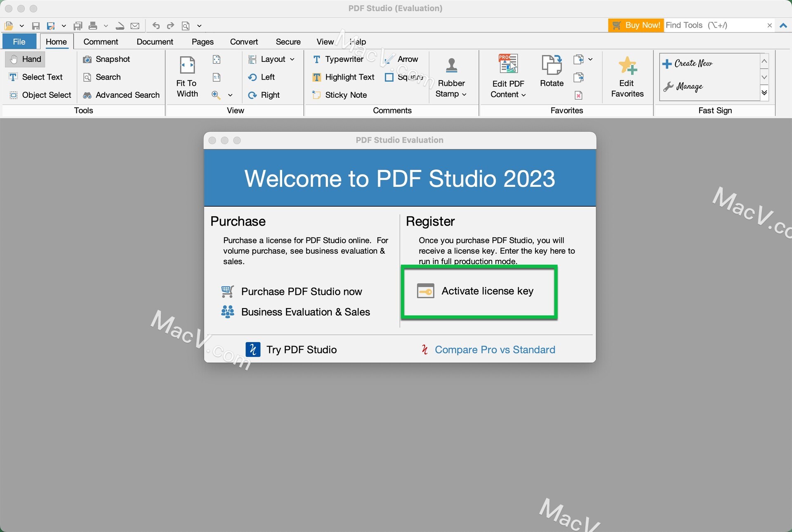
Task: Add a Sticky Note comment
Action: click(x=339, y=95)
